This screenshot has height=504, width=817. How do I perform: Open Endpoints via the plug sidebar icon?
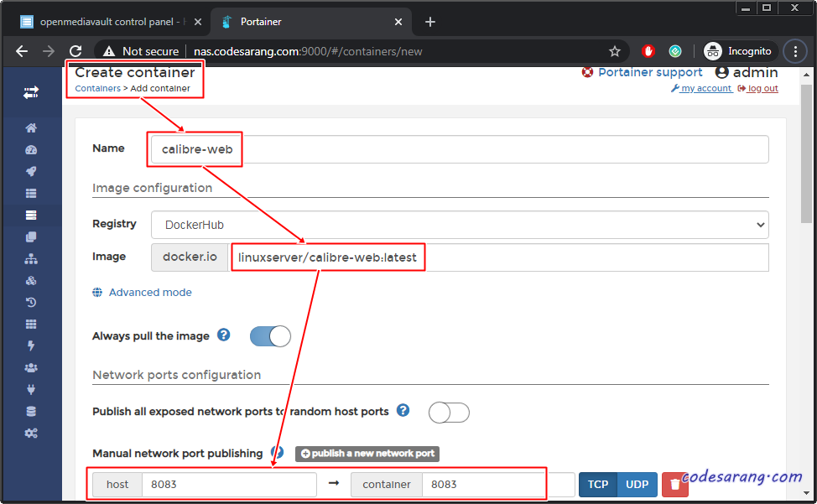pos(31,389)
